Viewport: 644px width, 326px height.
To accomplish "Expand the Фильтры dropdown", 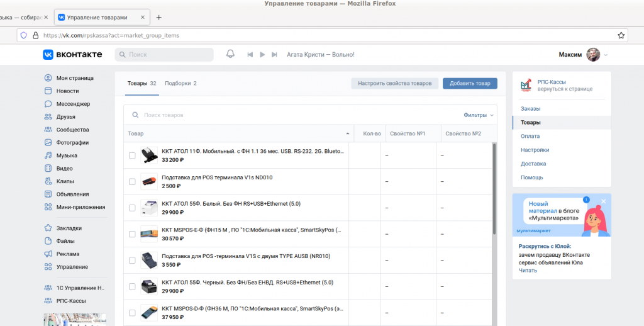I will pos(479,115).
